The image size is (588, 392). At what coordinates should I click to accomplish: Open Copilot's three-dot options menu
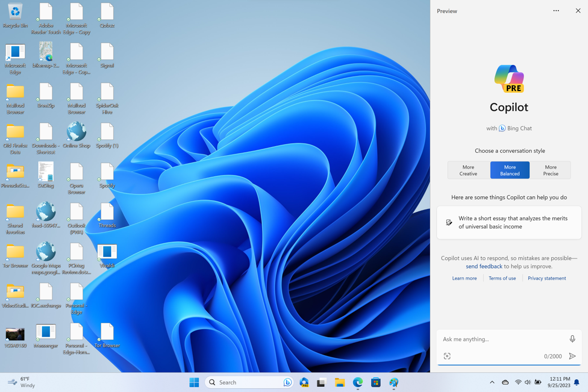pos(556,11)
